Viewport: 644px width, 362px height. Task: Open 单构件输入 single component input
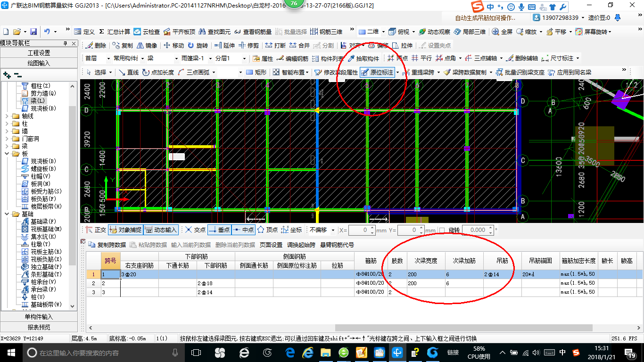(x=38, y=317)
